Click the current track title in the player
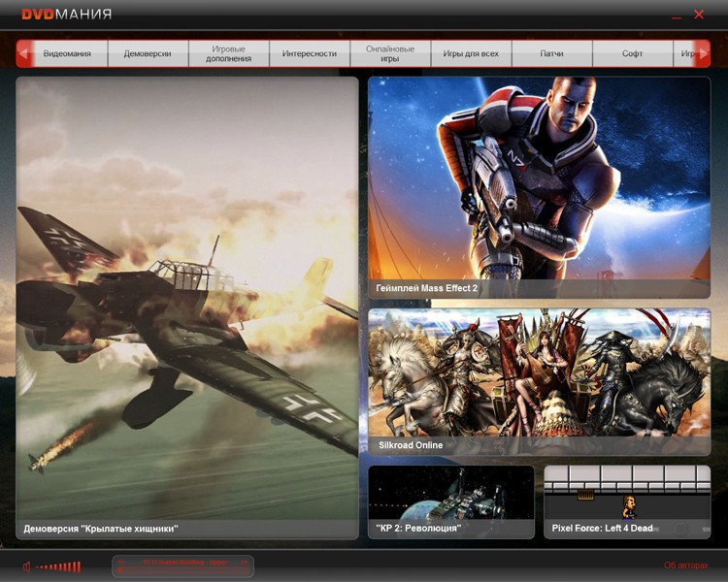This screenshot has width=728, height=582. [x=184, y=562]
